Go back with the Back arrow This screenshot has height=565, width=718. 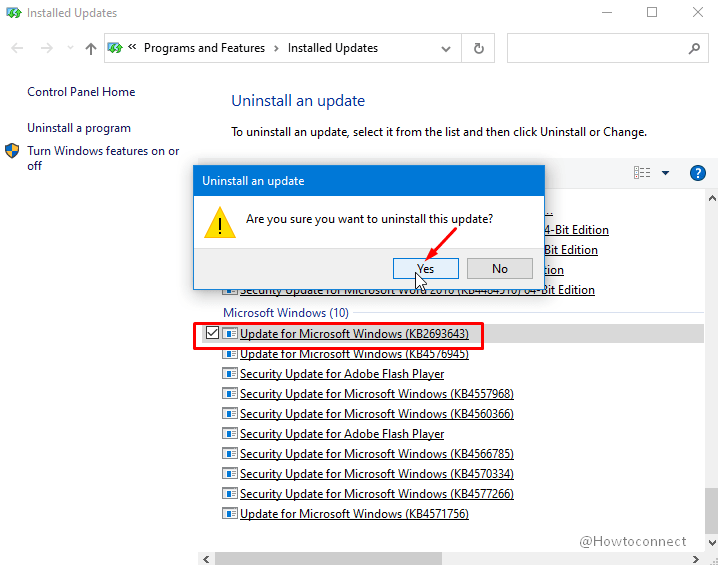coord(17,48)
